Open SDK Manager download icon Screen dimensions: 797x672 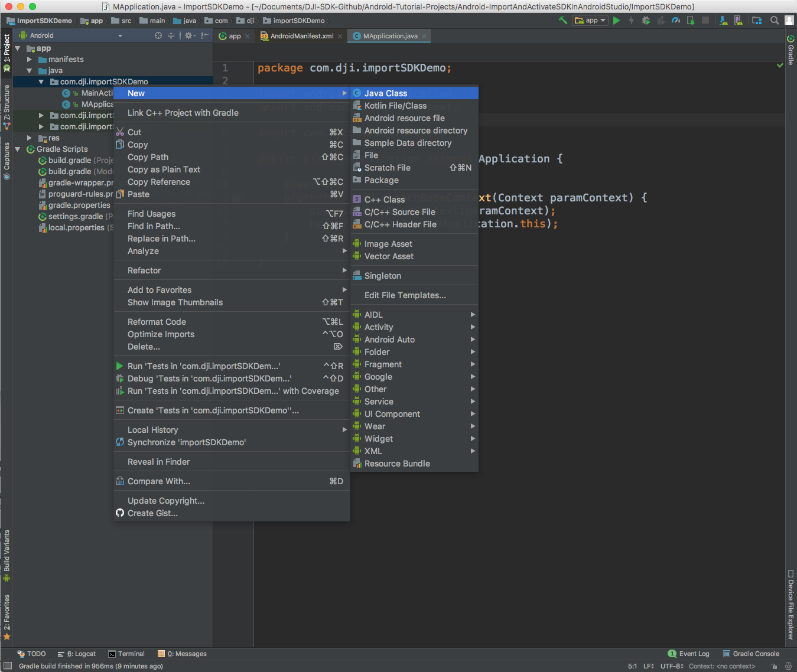click(723, 20)
